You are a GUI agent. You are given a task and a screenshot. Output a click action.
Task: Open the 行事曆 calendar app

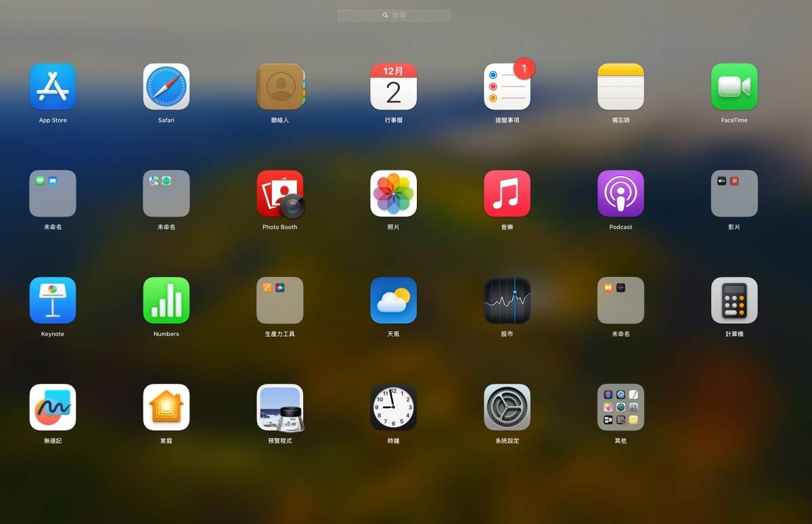[394, 87]
